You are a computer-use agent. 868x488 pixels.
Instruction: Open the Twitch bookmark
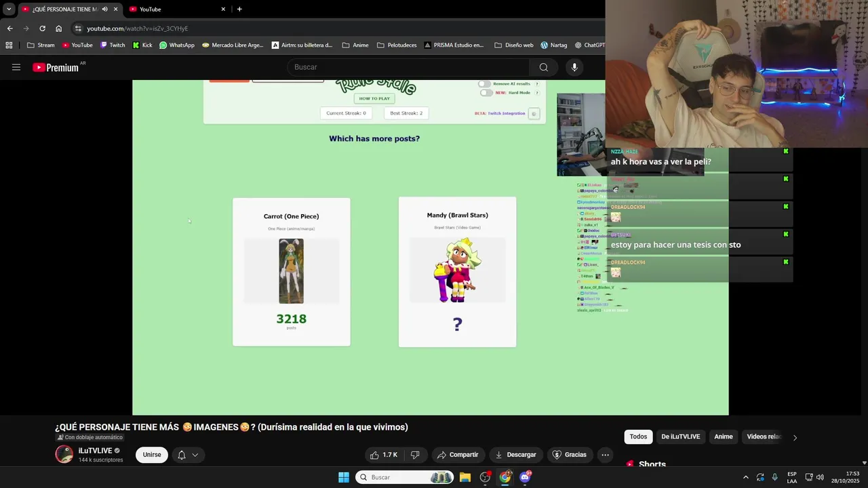(x=113, y=45)
